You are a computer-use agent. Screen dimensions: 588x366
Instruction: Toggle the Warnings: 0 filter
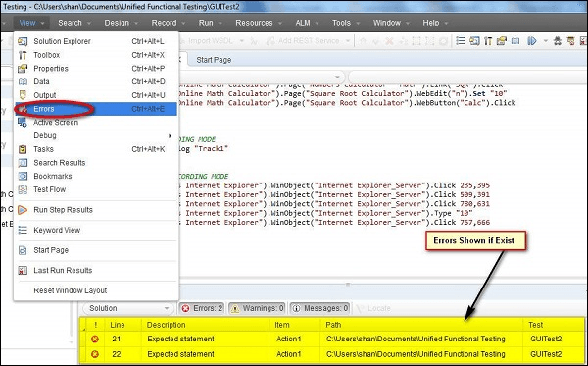(x=257, y=308)
